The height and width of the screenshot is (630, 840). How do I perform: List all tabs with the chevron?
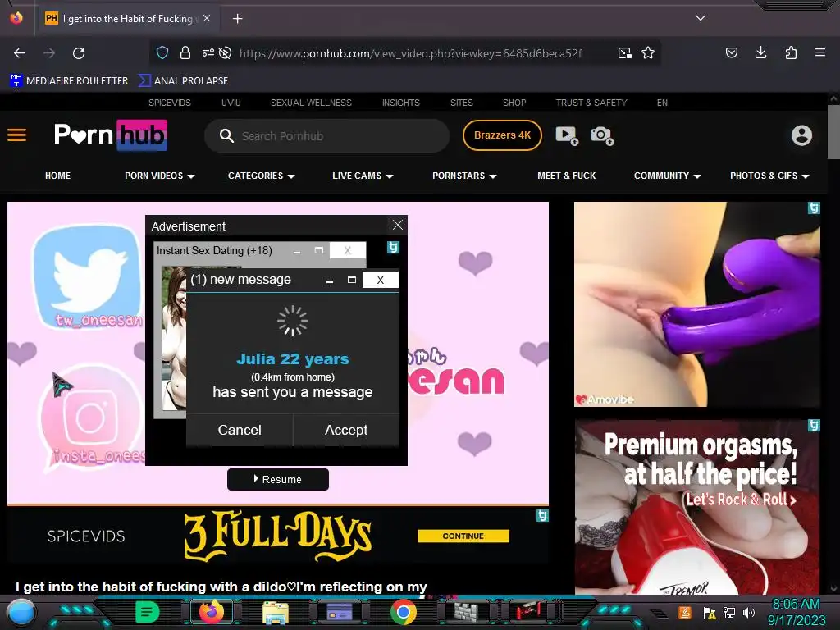[x=701, y=18]
